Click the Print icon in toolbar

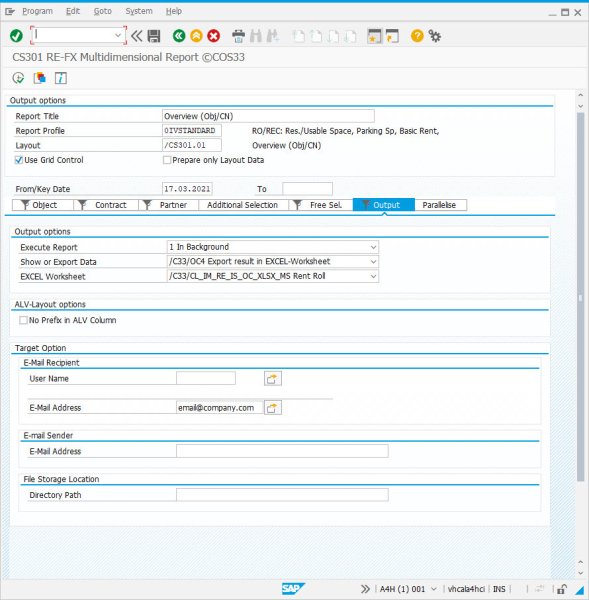238,36
